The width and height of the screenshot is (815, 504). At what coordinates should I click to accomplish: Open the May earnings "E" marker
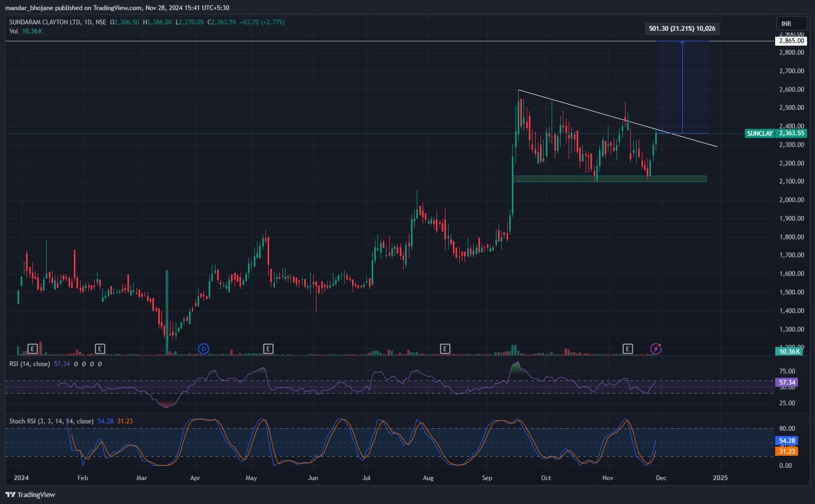click(x=268, y=349)
